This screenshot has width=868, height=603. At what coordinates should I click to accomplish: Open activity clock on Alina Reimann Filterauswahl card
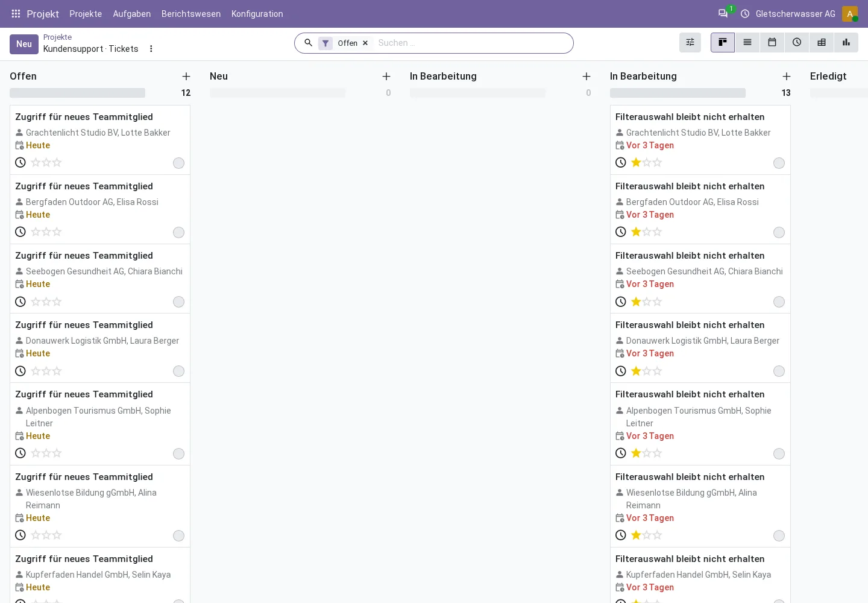pyautogui.click(x=621, y=535)
